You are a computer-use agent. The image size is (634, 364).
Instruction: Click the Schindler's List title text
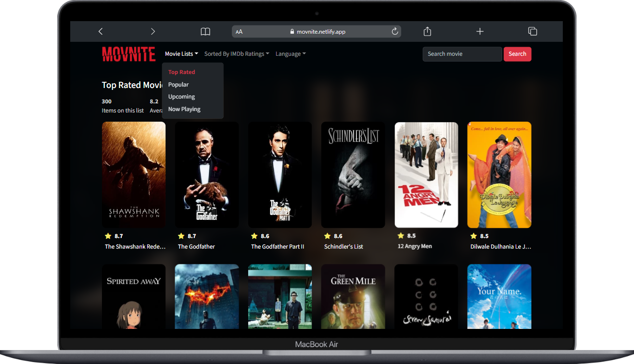coord(343,247)
